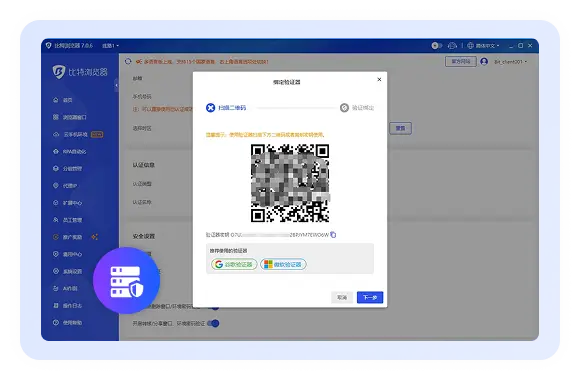Screen dimensions: 580x380
Task: Open Browser Windows in the sidebar
Action: [x=70, y=117]
